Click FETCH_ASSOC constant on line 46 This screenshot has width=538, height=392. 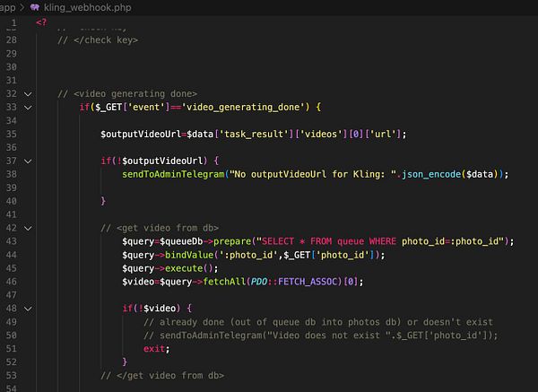(308, 282)
